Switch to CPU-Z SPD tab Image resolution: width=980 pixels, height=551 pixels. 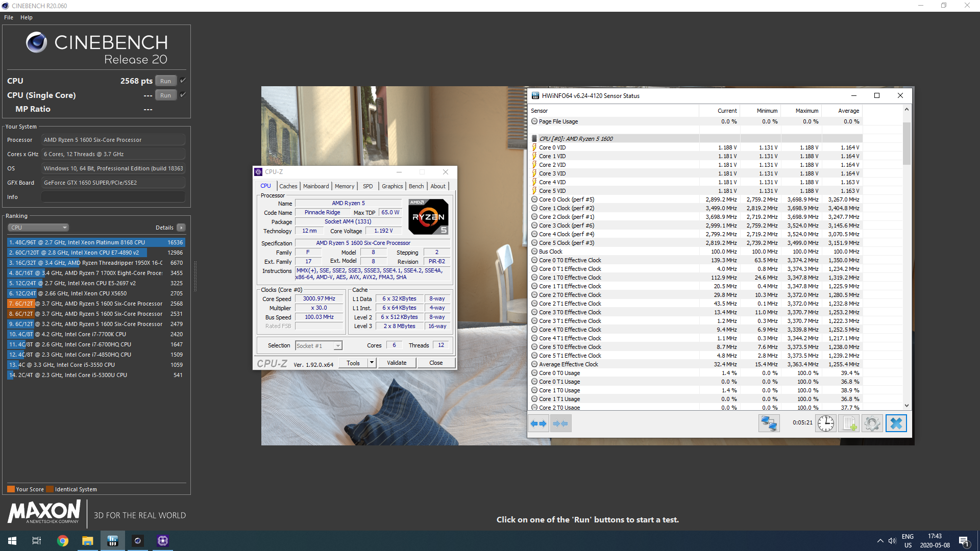(x=368, y=186)
